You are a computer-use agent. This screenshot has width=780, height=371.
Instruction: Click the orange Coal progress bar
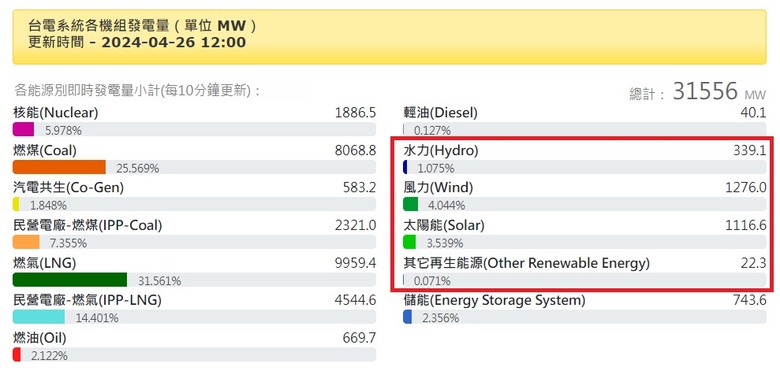59,167
